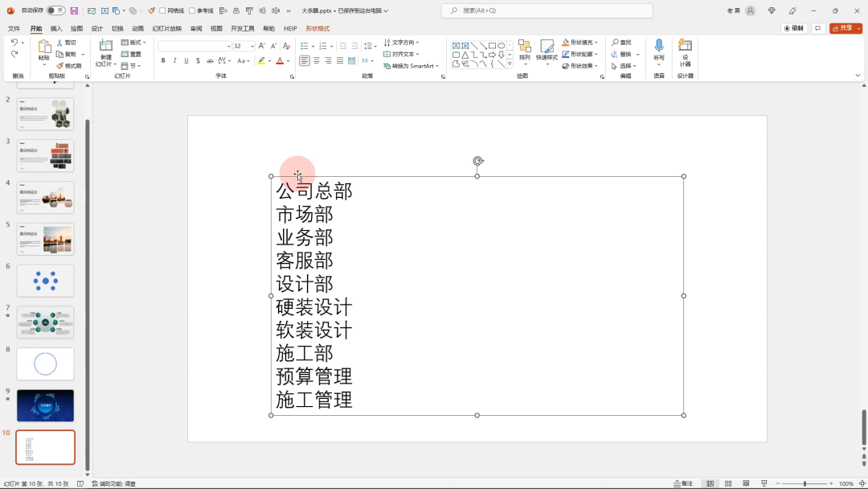Switch to Slide Show (幻灯片放映) tab
Image resolution: width=868 pixels, height=489 pixels.
tap(166, 28)
